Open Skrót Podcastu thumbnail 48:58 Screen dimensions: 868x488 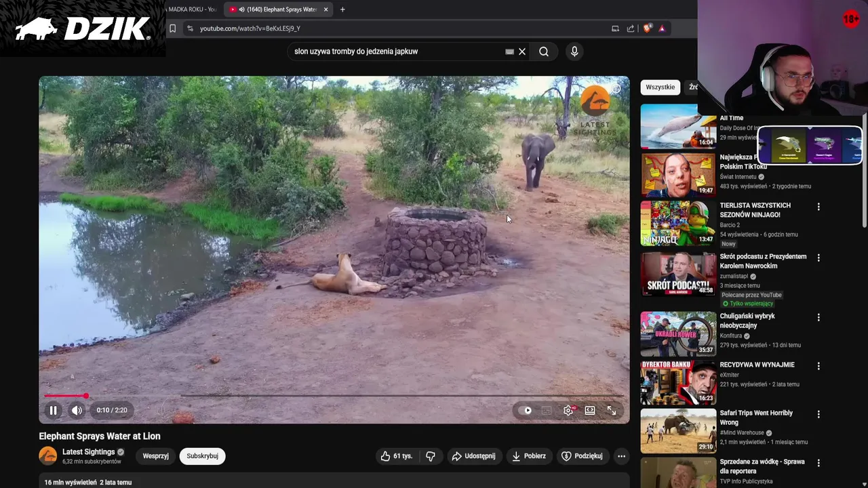click(x=678, y=274)
